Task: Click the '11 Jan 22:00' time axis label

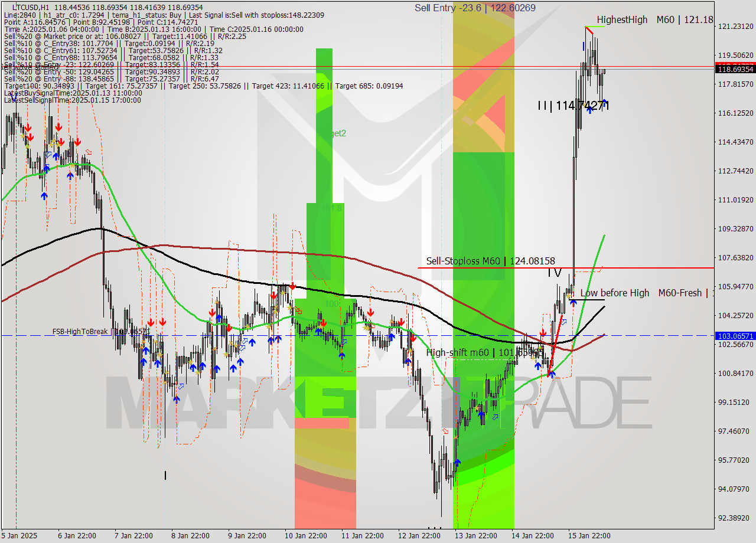Action: tap(364, 536)
